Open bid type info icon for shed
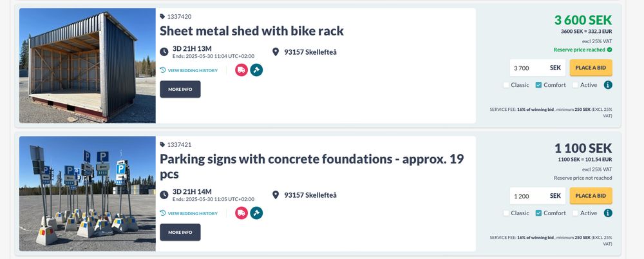644x259 pixels. (x=608, y=84)
